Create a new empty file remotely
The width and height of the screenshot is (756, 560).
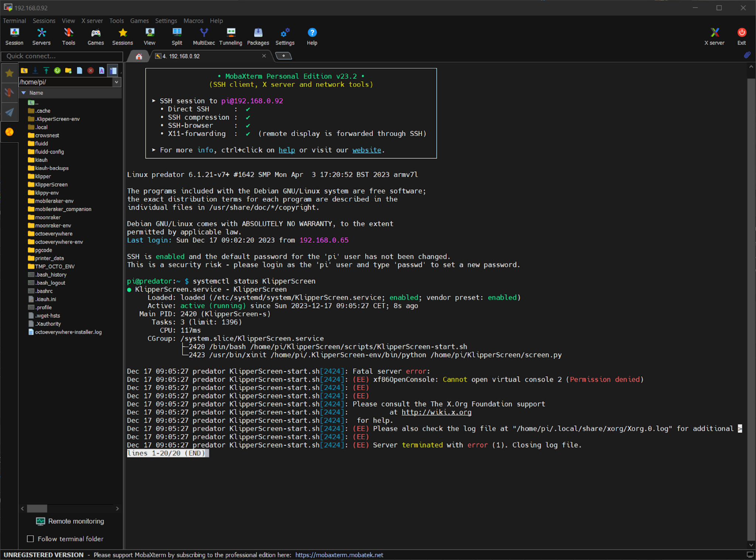[x=80, y=70]
